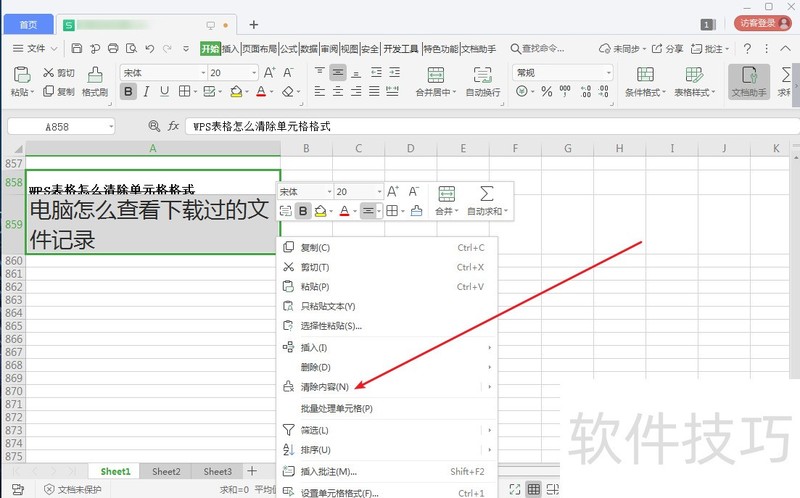Screen dimensions: 800x498
Task: Click the zoom magnifier icon beside fx
Action: pos(154,126)
